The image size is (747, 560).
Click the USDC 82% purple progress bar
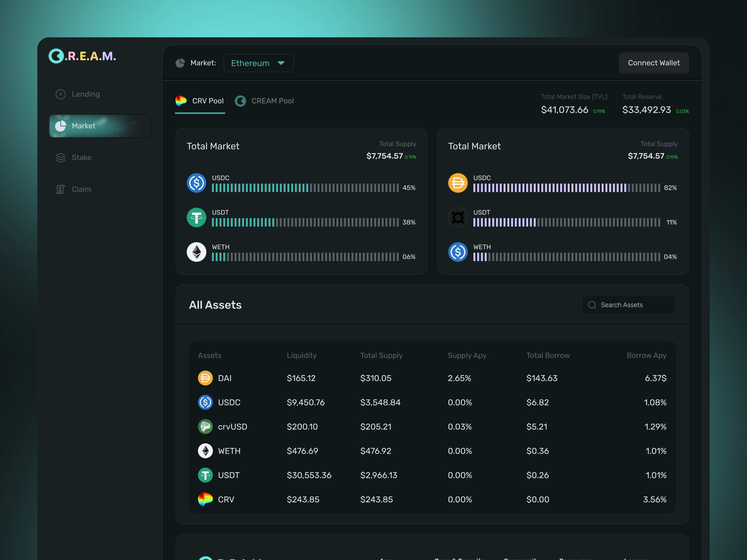pos(567,188)
